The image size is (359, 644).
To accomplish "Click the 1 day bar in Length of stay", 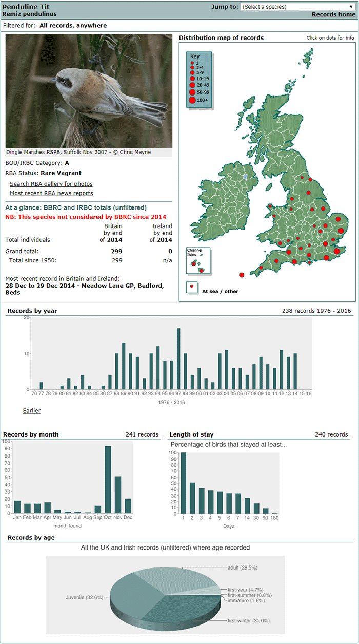I will 184,483.
